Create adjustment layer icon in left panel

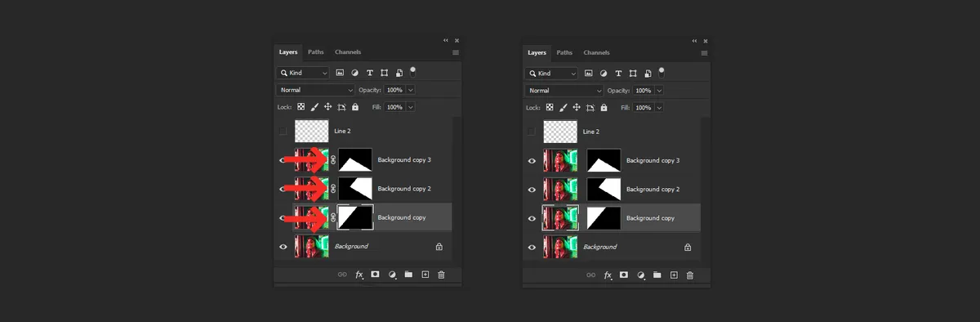tap(392, 275)
